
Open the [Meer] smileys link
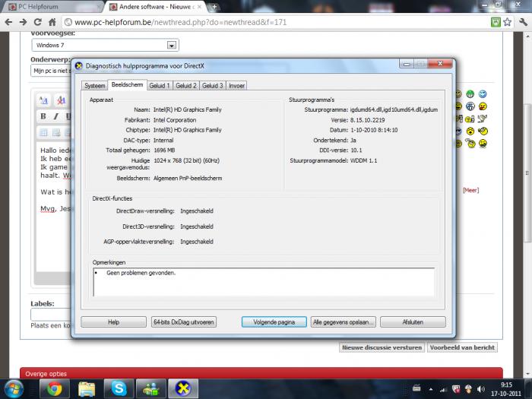point(470,190)
